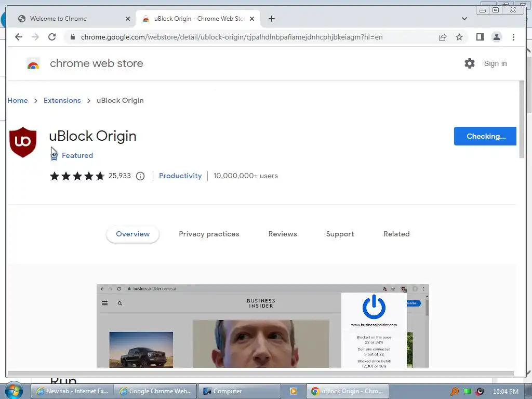This screenshot has width=532, height=399.
Task: Click the uBlock Origin title heading
Action: pos(92,136)
